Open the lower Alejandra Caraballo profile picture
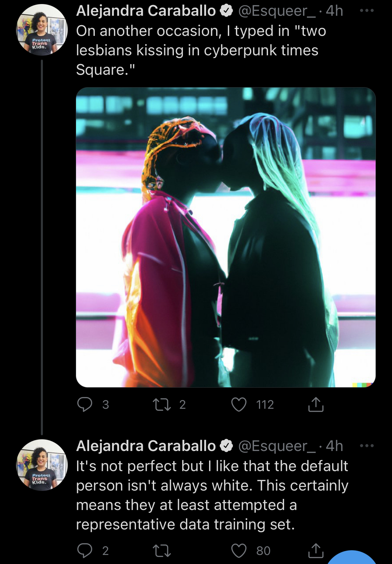Viewport: 392px width, 564px height. (x=42, y=465)
